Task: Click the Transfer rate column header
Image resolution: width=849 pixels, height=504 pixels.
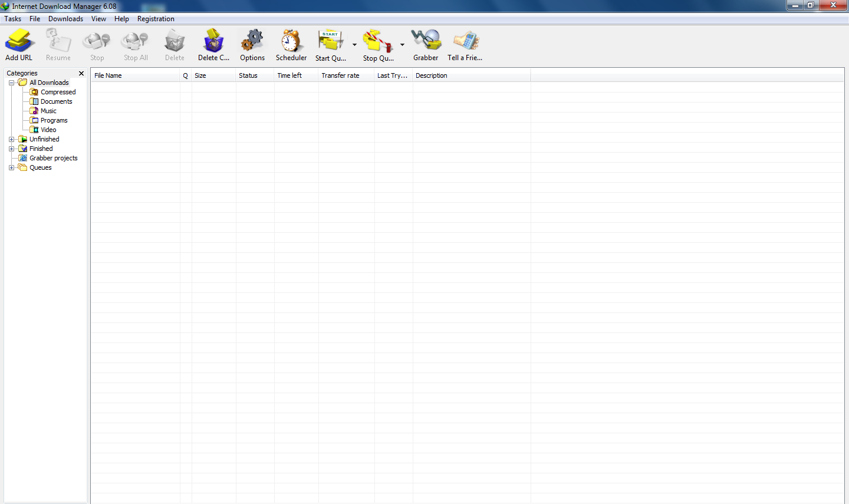Action: [x=340, y=75]
